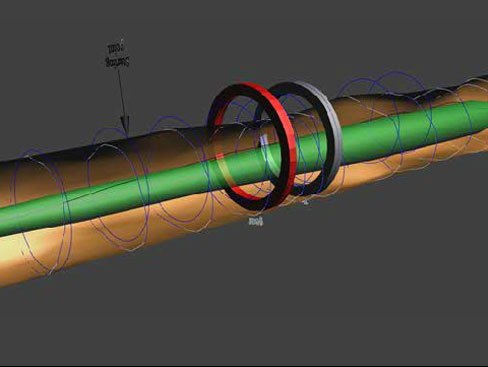488x367 pixels.
Task: Click the black text label above arrow
Action: pos(117,55)
